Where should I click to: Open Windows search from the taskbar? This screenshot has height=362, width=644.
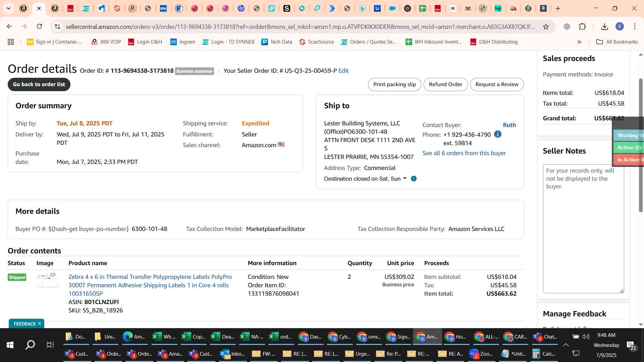tap(30, 345)
